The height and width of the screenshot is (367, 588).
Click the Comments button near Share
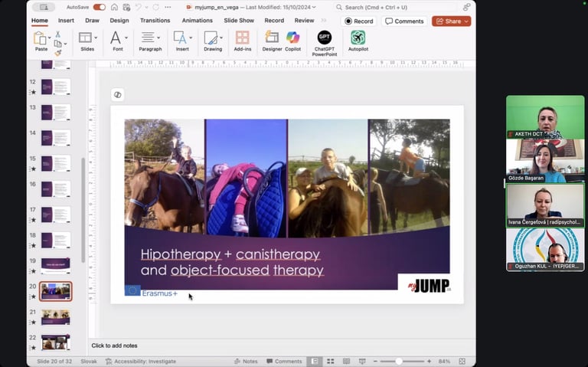point(404,21)
